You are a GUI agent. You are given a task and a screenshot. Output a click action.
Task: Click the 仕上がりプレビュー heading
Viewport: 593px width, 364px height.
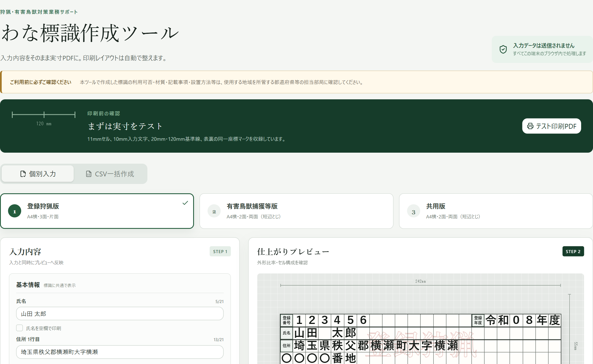[293, 251]
